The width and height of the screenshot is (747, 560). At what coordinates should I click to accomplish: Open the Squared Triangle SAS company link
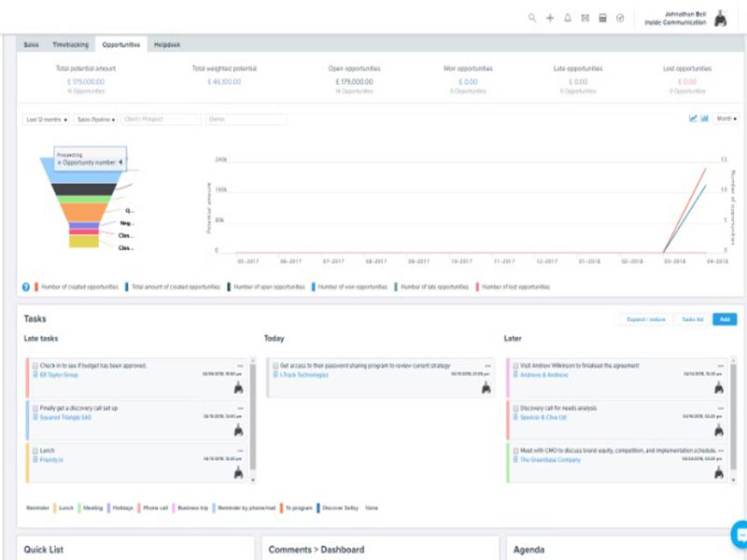click(x=65, y=417)
